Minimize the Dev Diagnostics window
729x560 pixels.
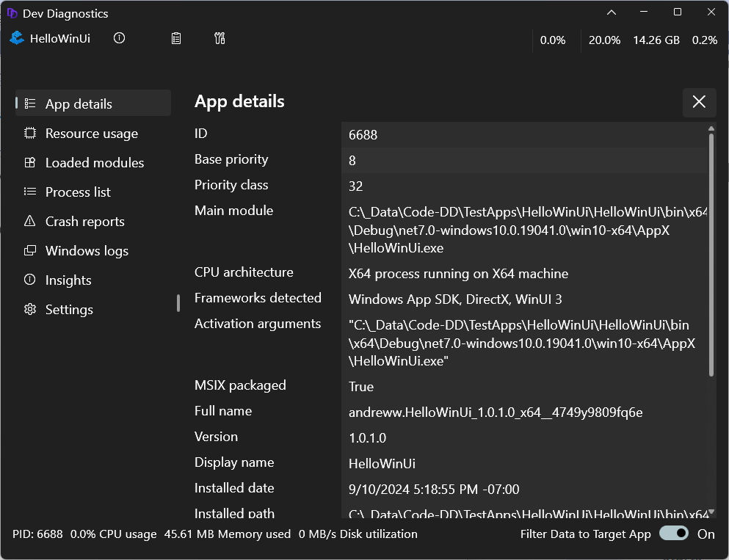[x=644, y=12]
